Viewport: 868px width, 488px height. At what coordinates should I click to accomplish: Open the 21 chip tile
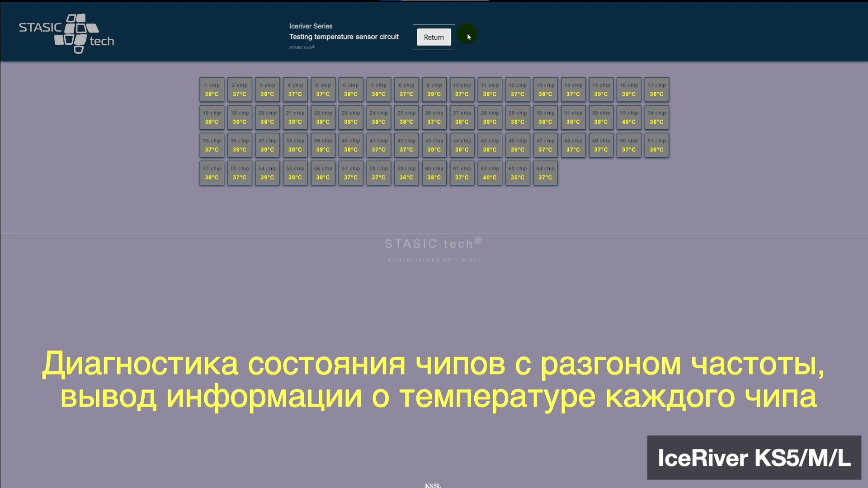tap(295, 117)
